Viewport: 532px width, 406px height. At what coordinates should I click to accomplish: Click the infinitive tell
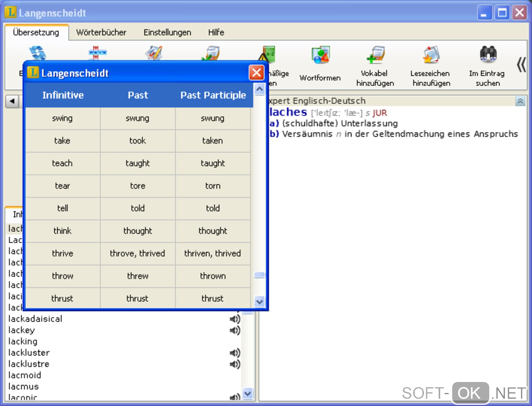point(63,208)
